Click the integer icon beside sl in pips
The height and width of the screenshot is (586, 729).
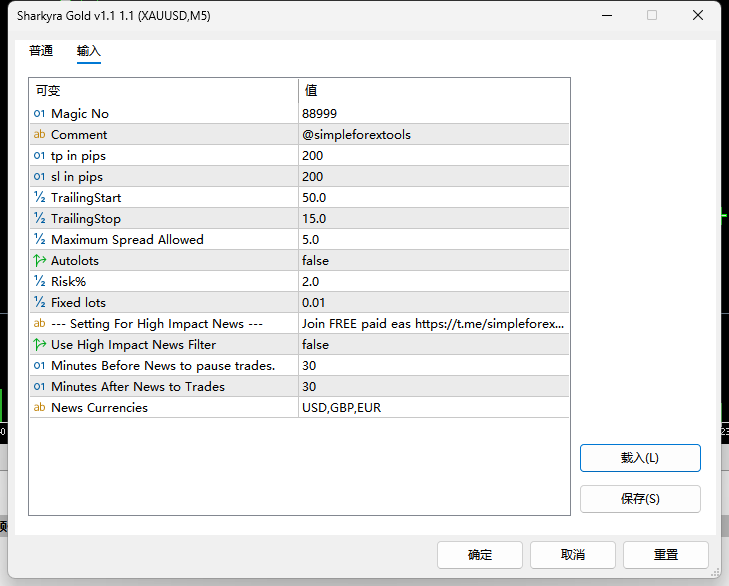40,176
